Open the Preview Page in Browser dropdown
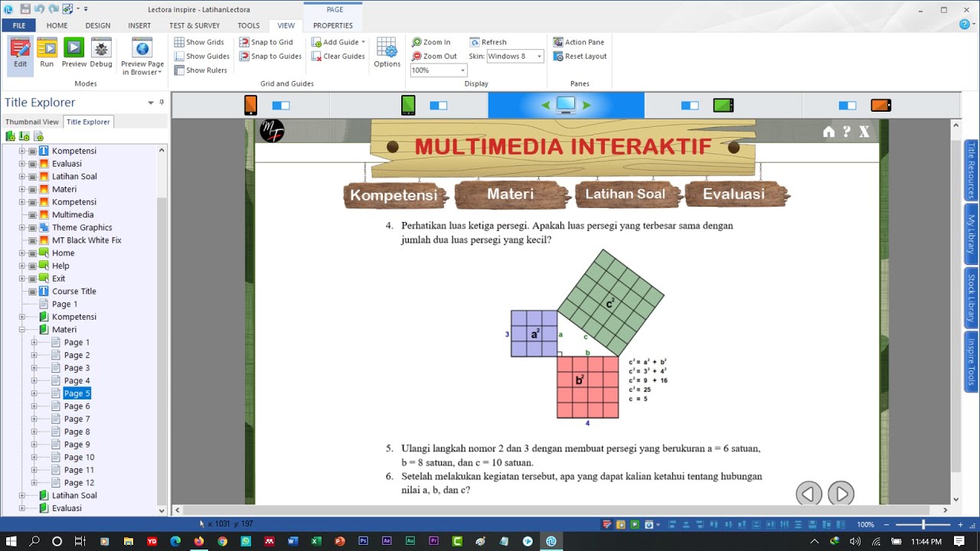Image resolution: width=980 pixels, height=551 pixels. (x=142, y=68)
